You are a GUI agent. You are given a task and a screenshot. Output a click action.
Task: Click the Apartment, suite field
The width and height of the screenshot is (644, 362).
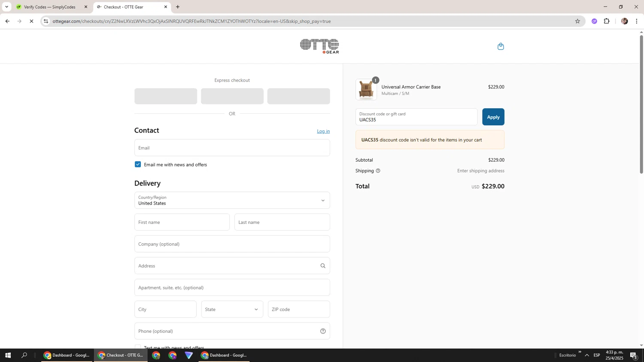click(232, 287)
